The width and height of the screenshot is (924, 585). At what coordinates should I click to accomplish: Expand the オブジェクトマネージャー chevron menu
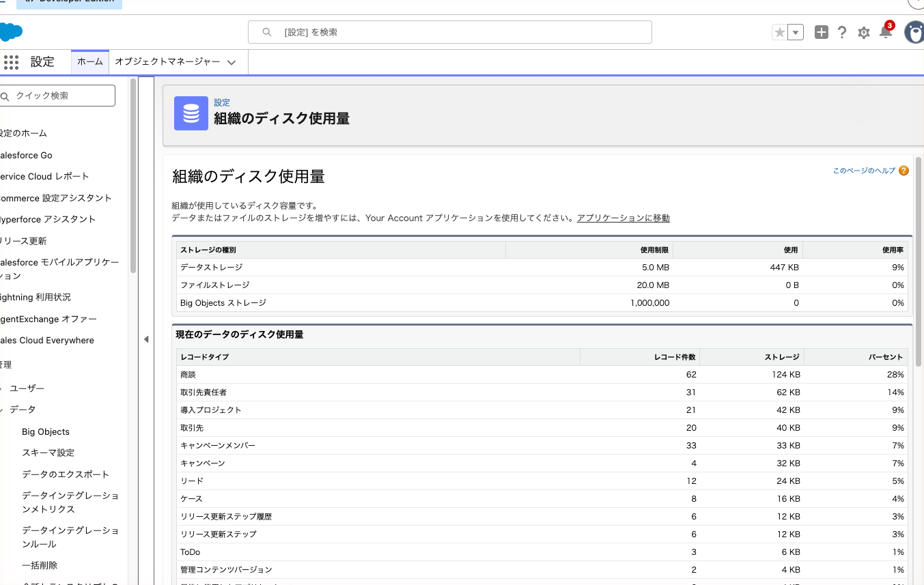click(232, 62)
